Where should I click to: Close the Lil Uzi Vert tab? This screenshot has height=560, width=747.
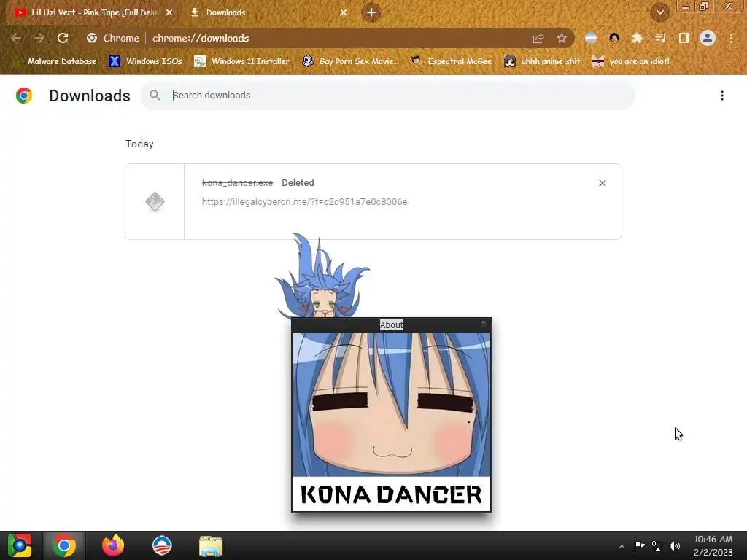(169, 12)
